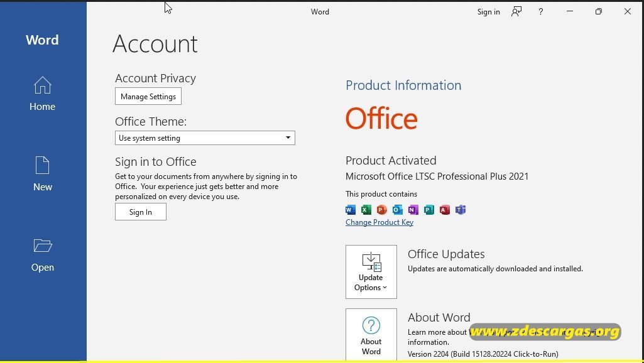Click the Product Activated text
The image size is (644, 363).
coord(391,160)
